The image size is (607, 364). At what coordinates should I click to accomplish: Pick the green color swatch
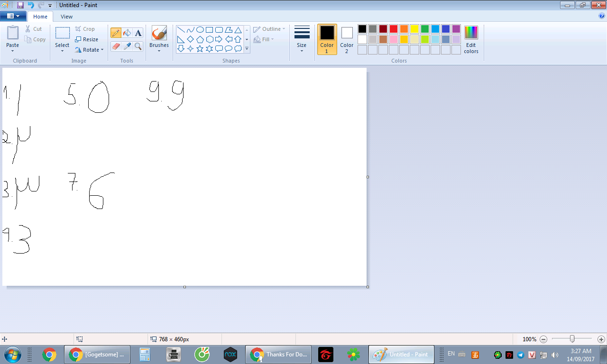coord(425,29)
